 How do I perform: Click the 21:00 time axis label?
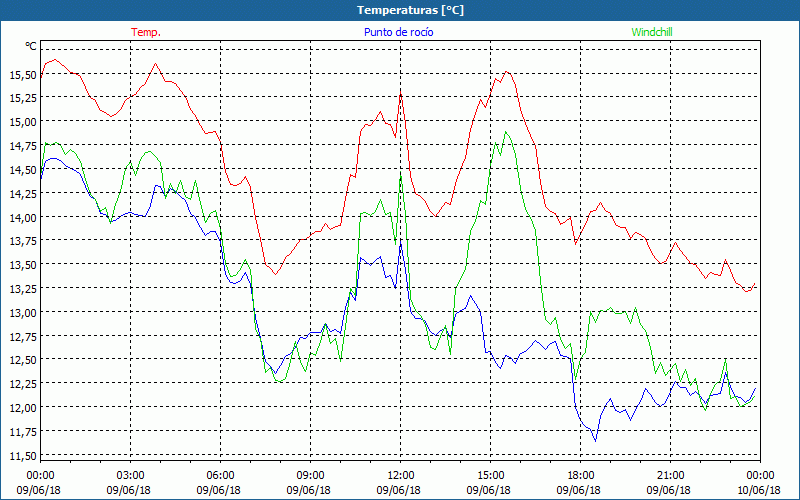(x=670, y=475)
